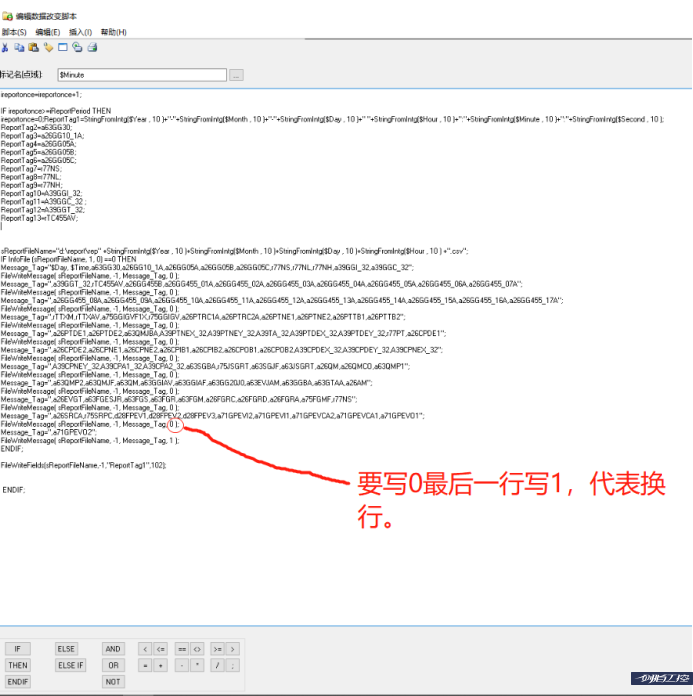Screen dimensions: 693x696
Task: Click the globe-window icon left of Print
Action: [x=78, y=46]
